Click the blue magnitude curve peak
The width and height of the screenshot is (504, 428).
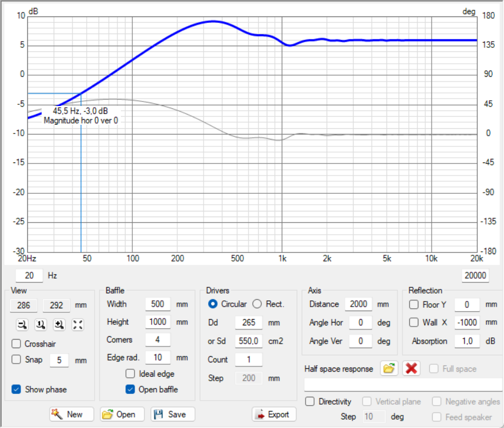[x=213, y=22]
